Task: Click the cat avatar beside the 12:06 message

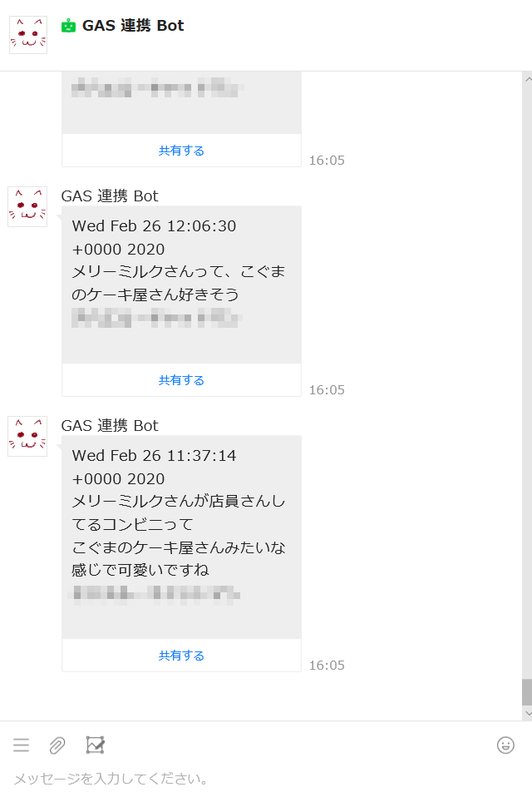Action: pyautogui.click(x=27, y=210)
